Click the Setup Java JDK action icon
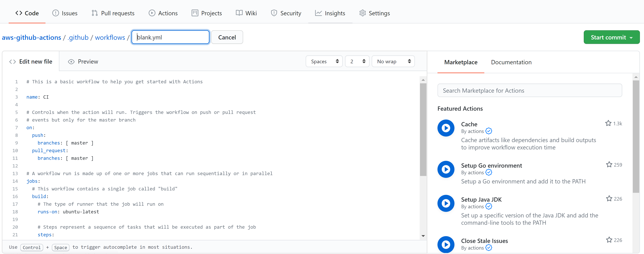 (446, 203)
